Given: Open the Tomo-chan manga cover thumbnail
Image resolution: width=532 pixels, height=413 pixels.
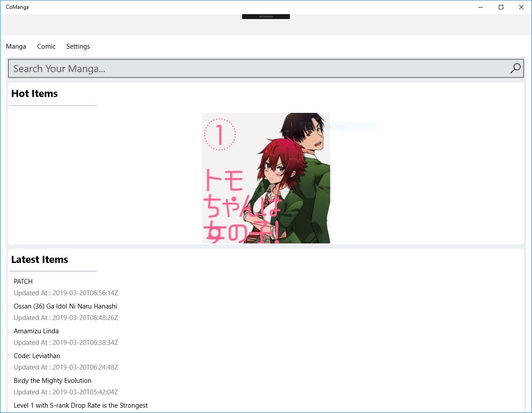Looking at the screenshot, I should coord(266,178).
